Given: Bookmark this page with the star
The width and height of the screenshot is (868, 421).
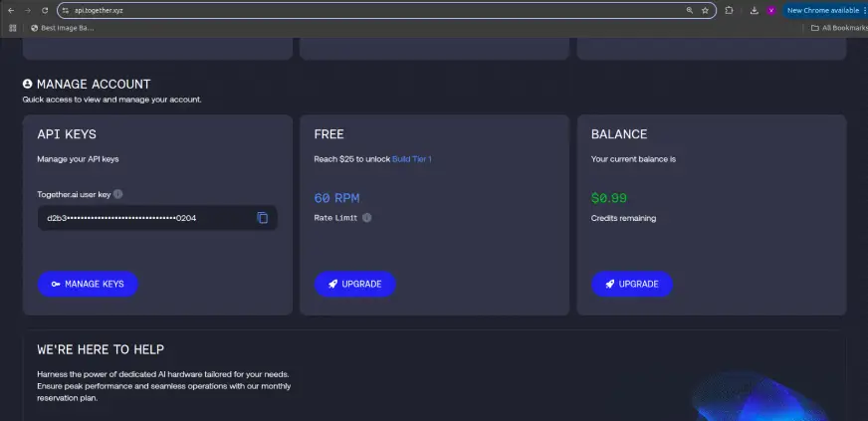Looking at the screenshot, I should click(705, 11).
